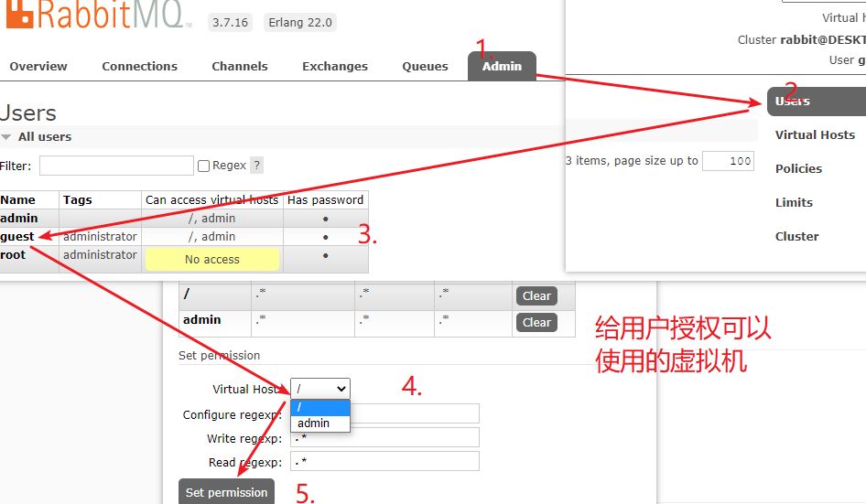Screen dimensions: 866x504
Task: Open Policies in admin sidebar
Action: [798, 168]
